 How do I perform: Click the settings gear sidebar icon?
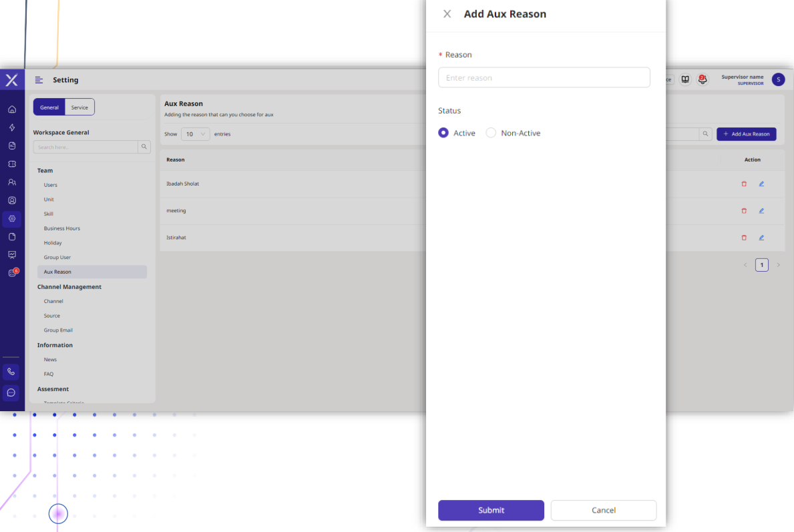[x=12, y=219]
